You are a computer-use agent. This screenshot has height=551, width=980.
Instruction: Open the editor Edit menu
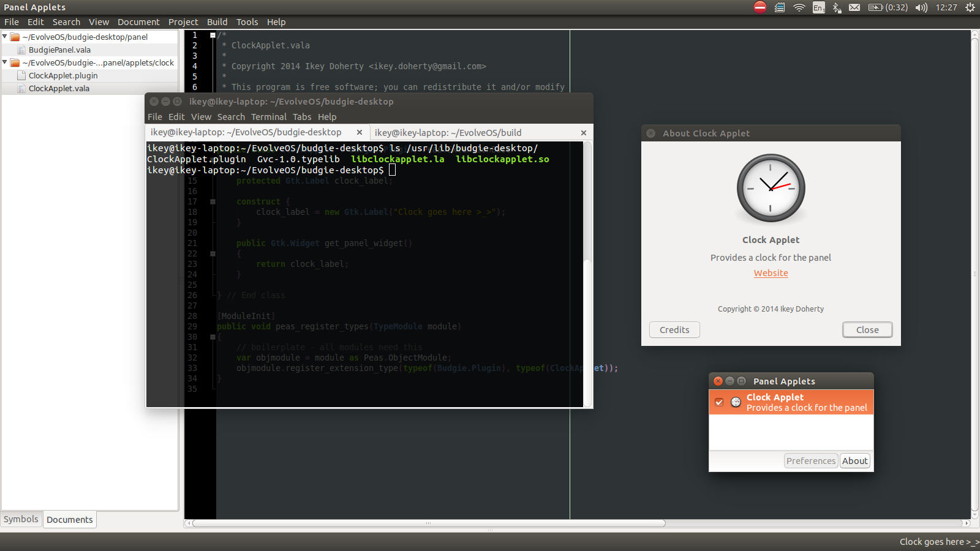click(x=36, y=22)
